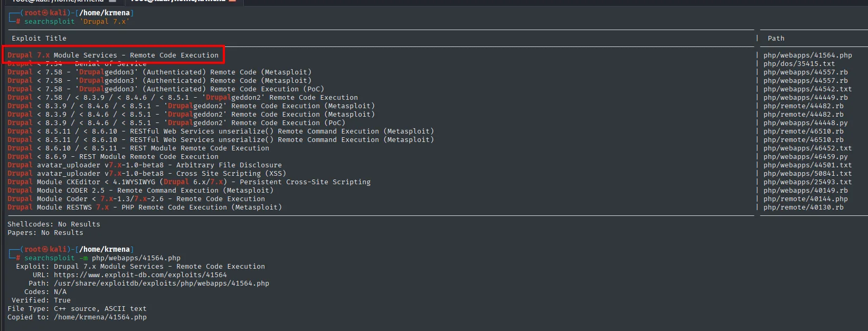Click the path php/webapps/50841.txt
The image size is (868, 331).
(807, 174)
